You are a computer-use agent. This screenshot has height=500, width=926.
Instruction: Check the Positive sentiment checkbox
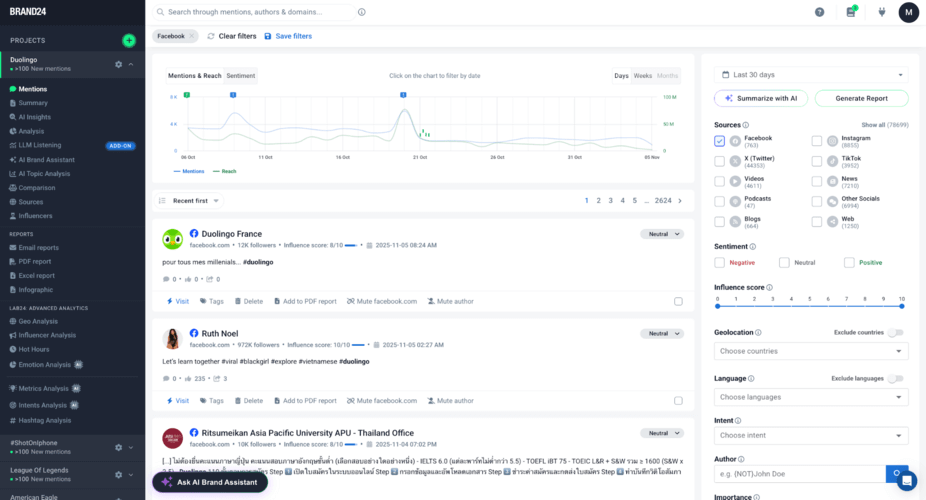point(849,263)
